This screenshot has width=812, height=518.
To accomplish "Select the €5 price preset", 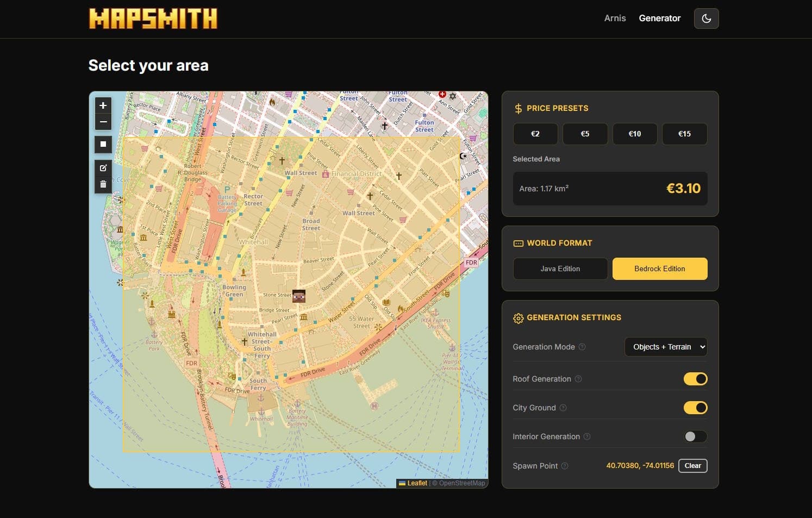I will [x=585, y=134].
